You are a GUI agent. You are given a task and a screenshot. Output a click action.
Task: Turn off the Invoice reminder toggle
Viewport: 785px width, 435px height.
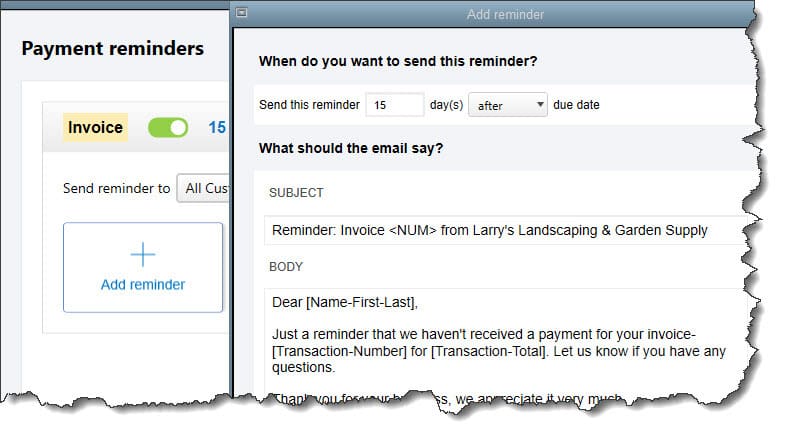coord(168,128)
